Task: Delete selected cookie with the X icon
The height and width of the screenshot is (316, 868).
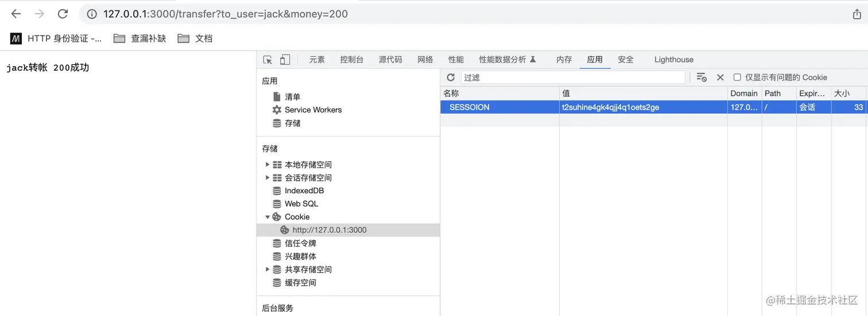Action: 720,77
